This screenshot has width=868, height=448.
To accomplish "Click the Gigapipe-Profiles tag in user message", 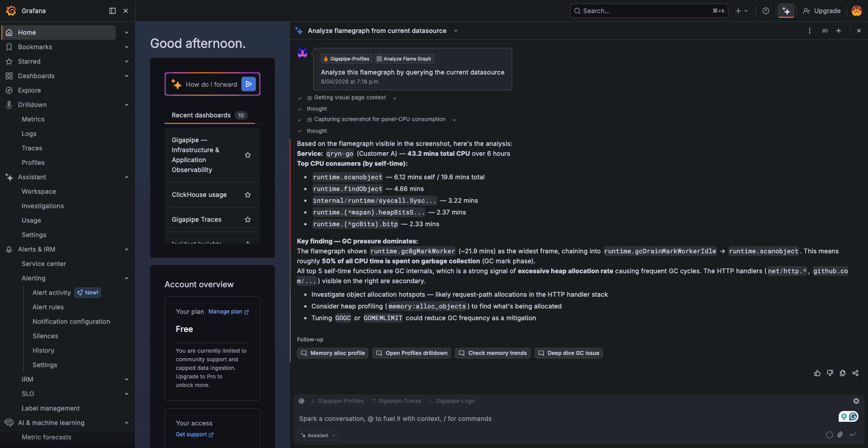I will pos(346,59).
